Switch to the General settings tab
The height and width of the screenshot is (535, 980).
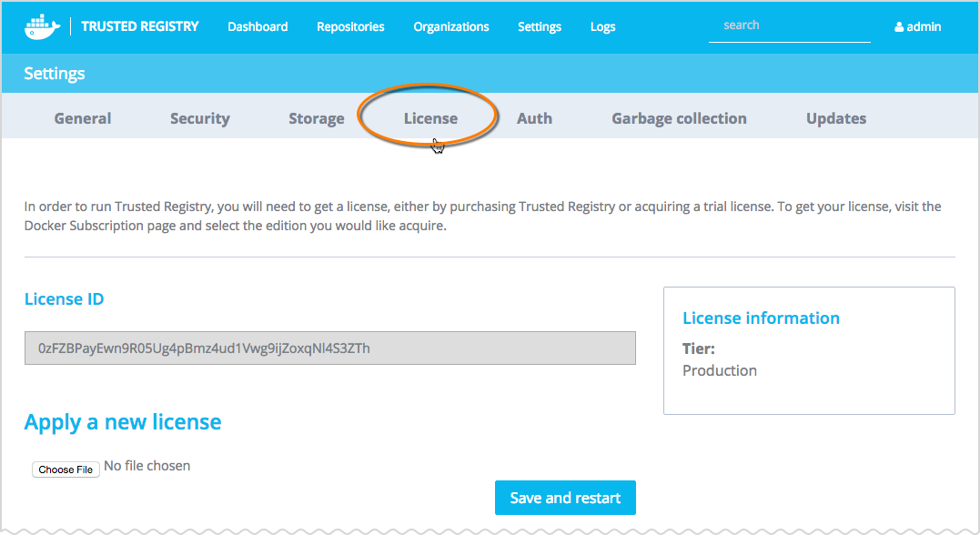coord(83,118)
